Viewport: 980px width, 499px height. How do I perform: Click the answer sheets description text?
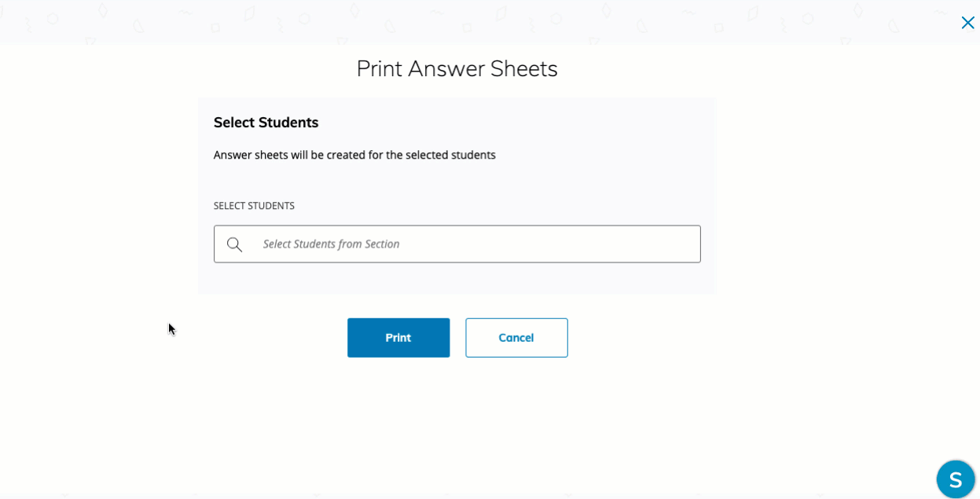pyautogui.click(x=354, y=155)
